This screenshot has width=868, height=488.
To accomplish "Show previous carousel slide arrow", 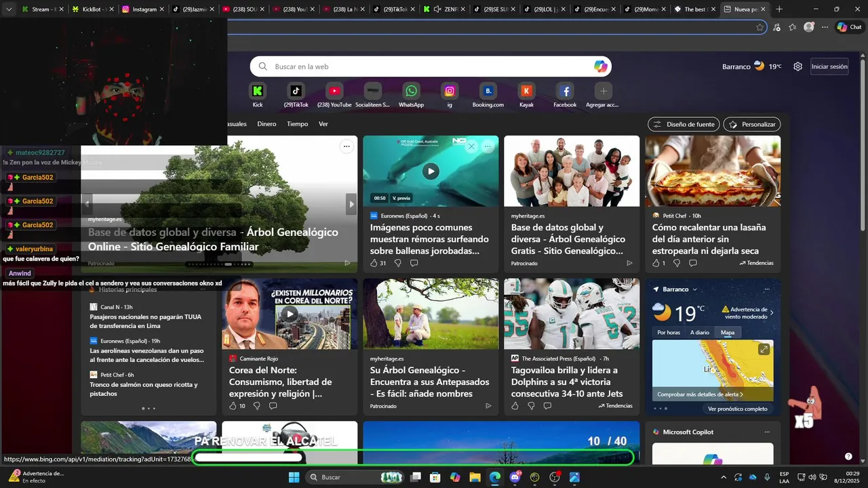I will [87, 204].
